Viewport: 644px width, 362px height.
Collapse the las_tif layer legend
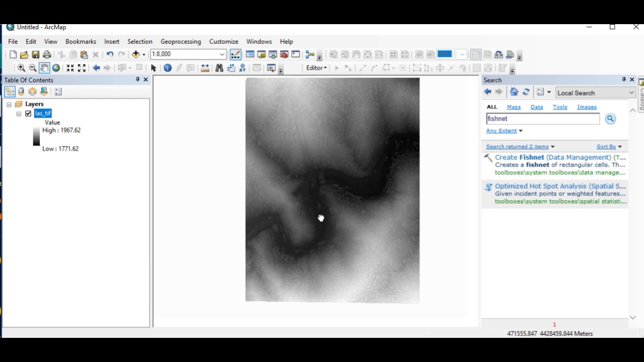(19, 114)
